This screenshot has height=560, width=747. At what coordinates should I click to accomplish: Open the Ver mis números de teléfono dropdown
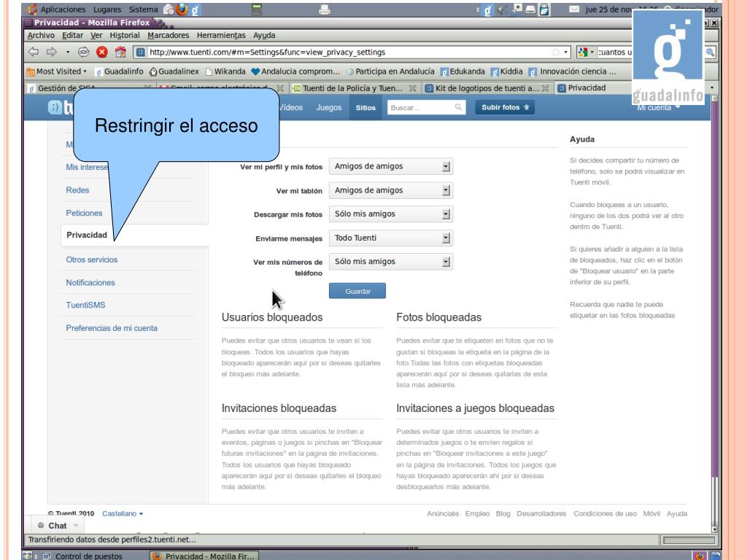(391, 262)
